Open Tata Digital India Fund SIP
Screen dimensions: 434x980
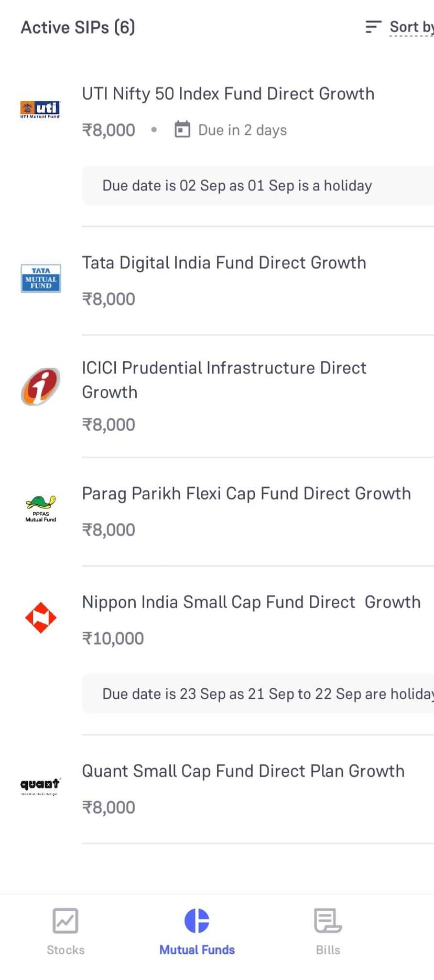pyautogui.click(x=224, y=263)
